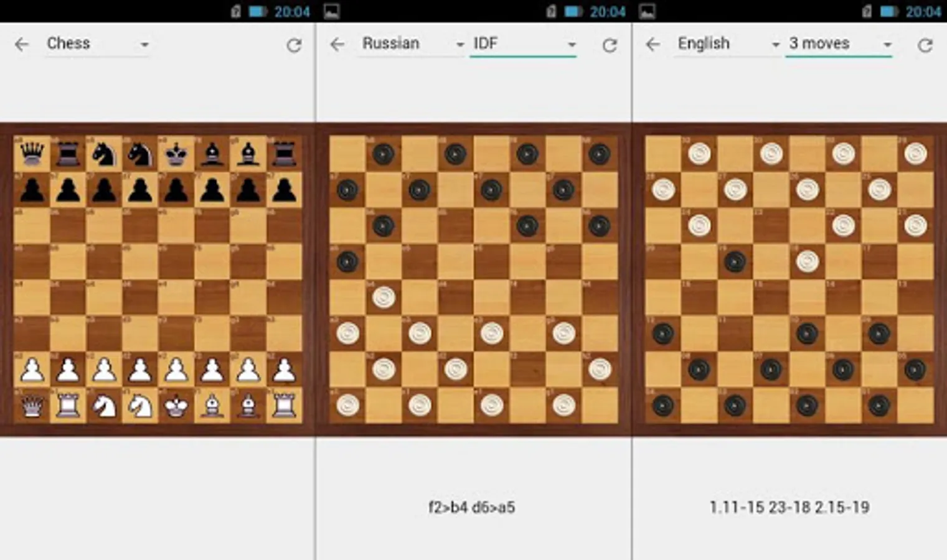Select the black pawn in front of the queen
This screenshot has width=947, height=560.
tap(32, 190)
